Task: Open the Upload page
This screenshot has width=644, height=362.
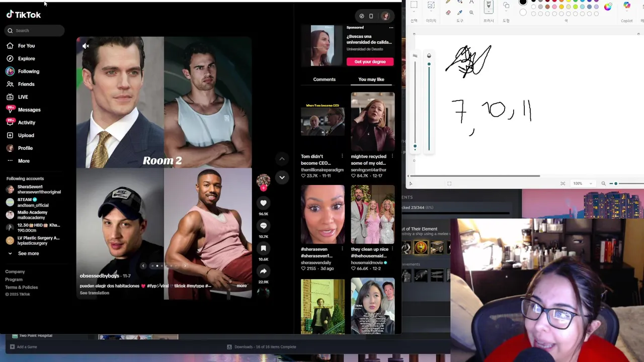Action: coord(26,135)
